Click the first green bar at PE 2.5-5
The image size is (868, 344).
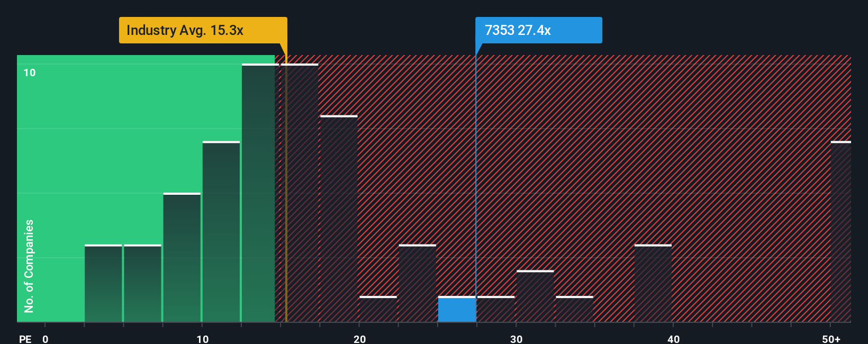(103, 283)
